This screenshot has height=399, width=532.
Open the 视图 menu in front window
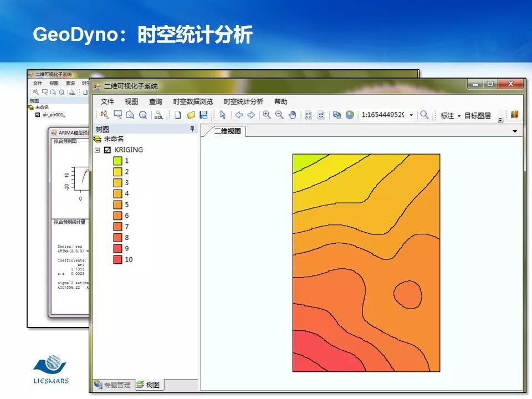[x=131, y=101]
